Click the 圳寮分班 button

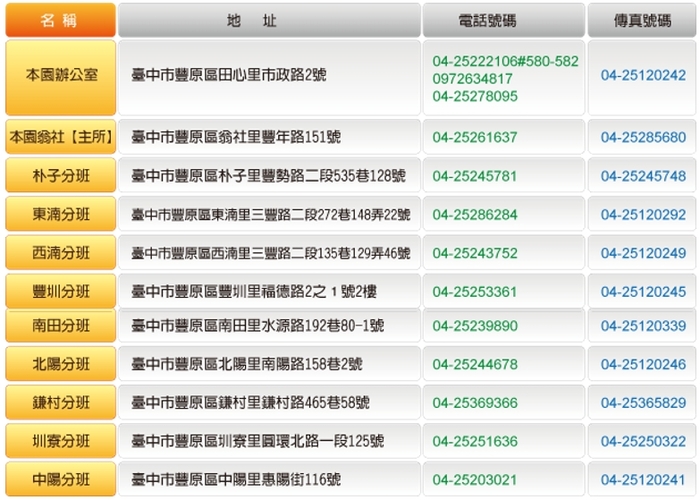coord(61,441)
